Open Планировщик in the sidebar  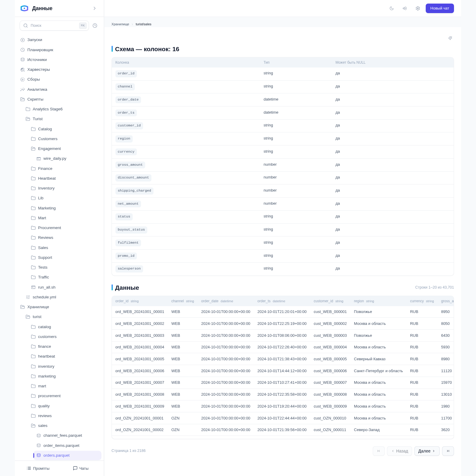40,50
